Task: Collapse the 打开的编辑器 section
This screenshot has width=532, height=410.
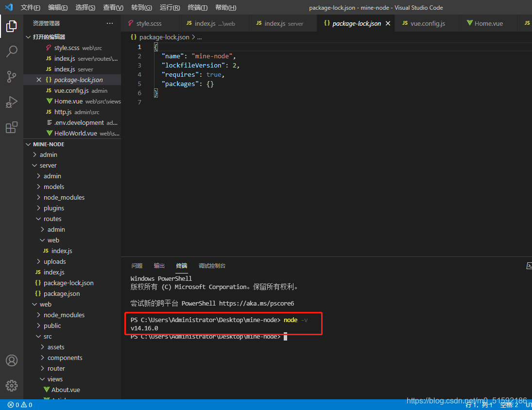Action: 72,36
